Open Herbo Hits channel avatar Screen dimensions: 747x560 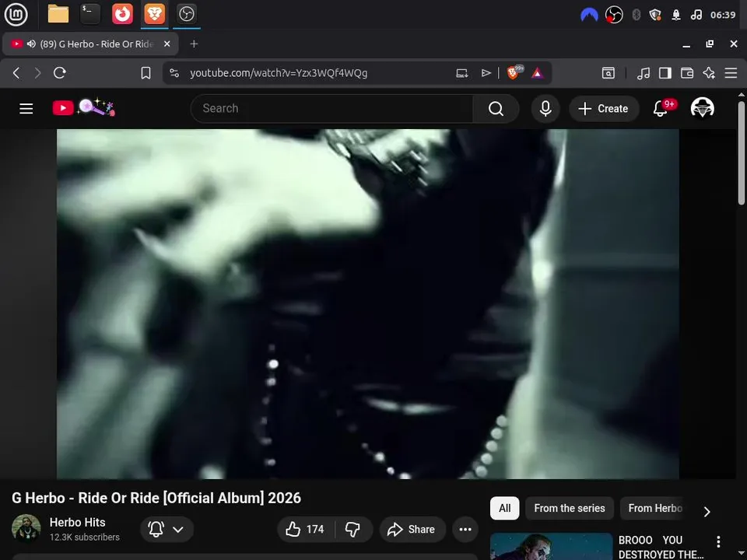26,529
